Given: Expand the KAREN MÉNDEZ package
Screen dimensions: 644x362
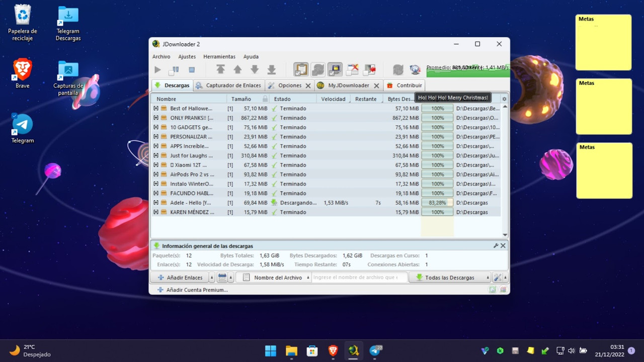Looking at the screenshot, I should point(156,212).
